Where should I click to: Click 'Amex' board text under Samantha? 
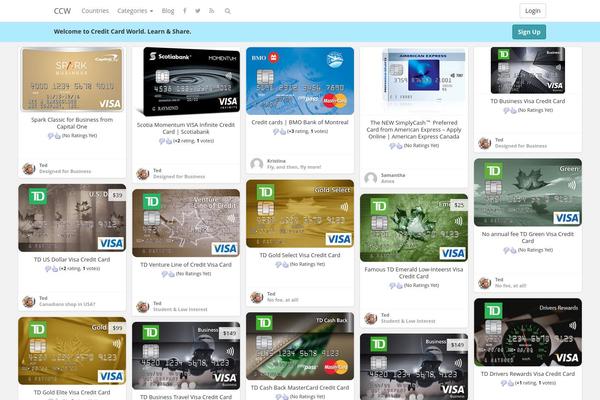(387, 181)
